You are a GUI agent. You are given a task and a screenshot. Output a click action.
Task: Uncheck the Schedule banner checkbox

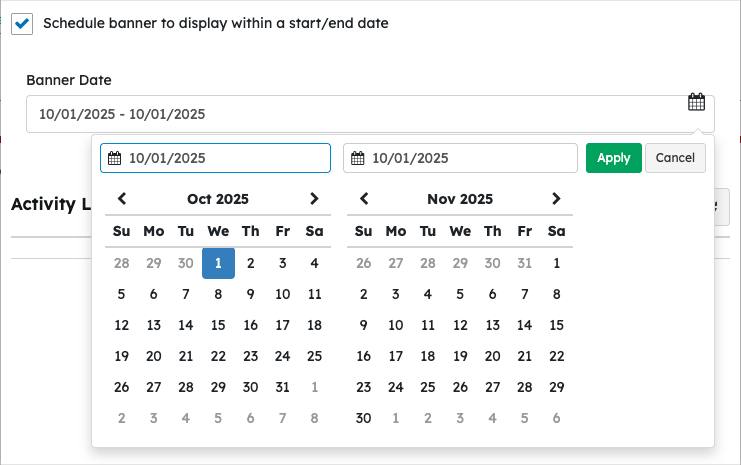(22, 23)
